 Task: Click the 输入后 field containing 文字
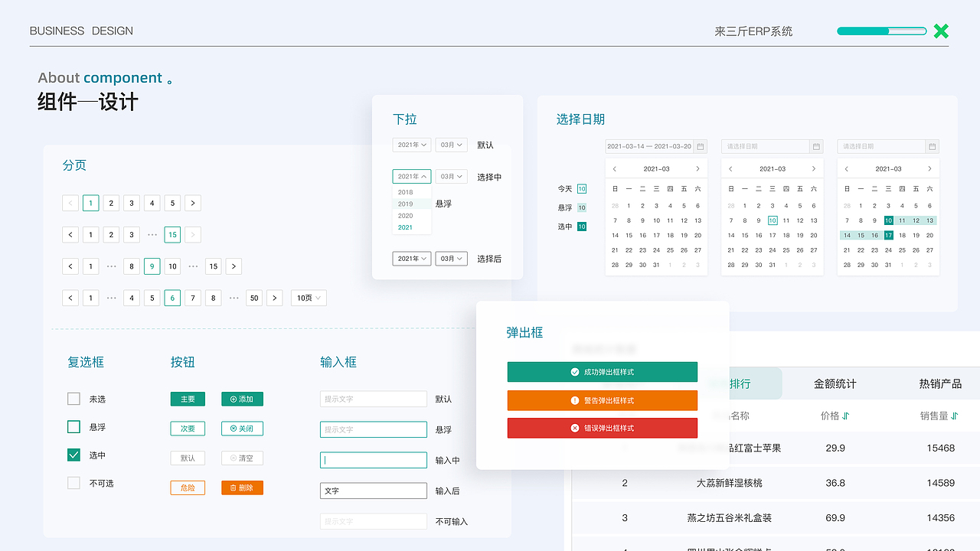click(x=374, y=491)
